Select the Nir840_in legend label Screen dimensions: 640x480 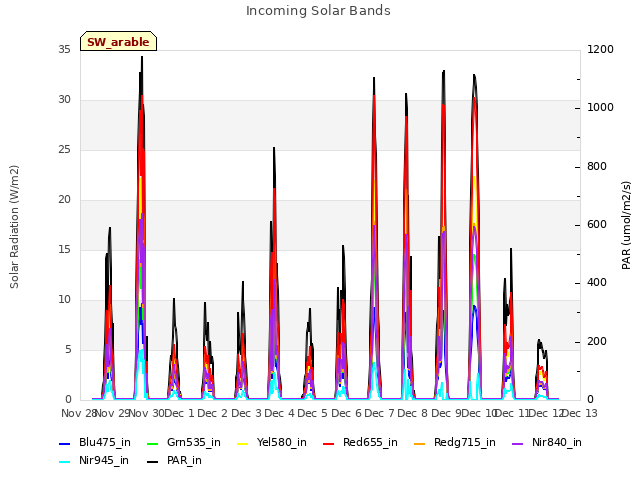(557, 442)
